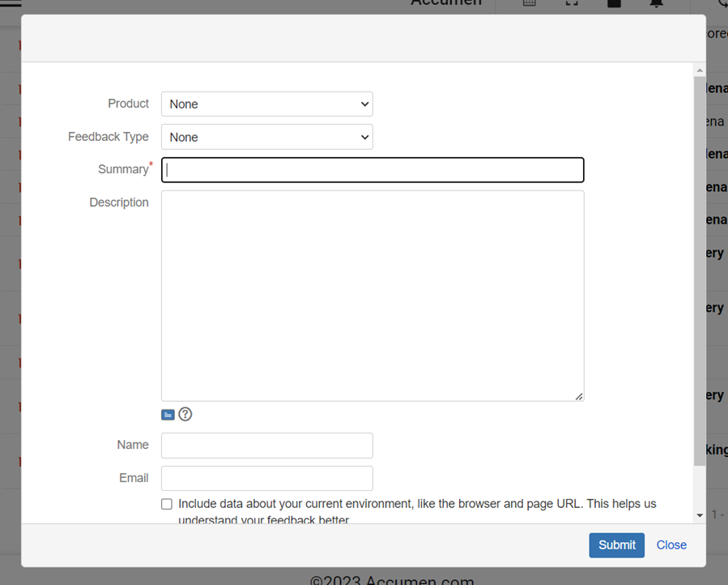Image resolution: width=728 pixels, height=585 pixels.
Task: Click the search icon at top right
Action: click(x=722, y=4)
